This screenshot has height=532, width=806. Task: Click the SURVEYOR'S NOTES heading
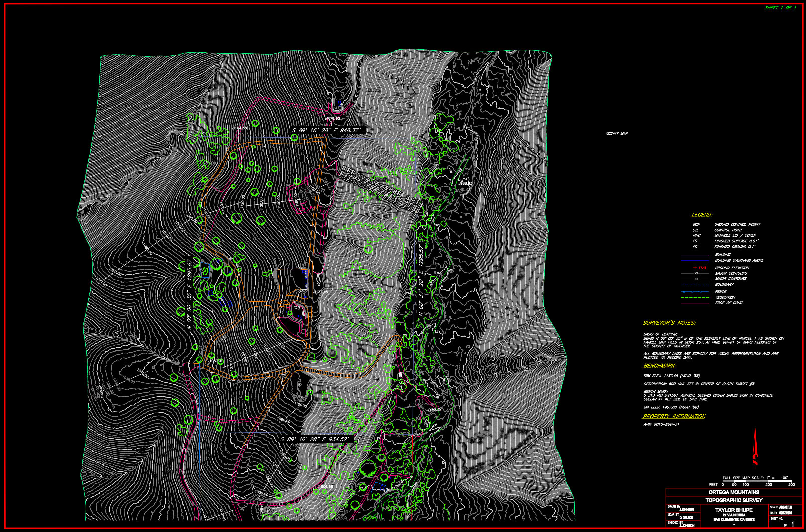(669, 323)
